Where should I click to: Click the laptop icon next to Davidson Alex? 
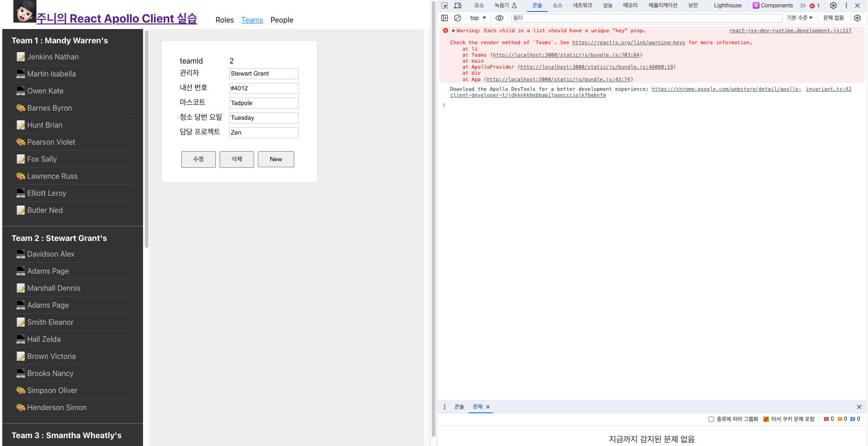coord(21,254)
